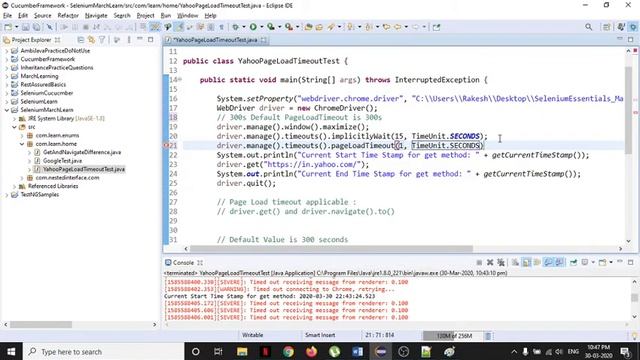
Task: Toggle Word Wrap in Console toolbar
Action: (537, 262)
